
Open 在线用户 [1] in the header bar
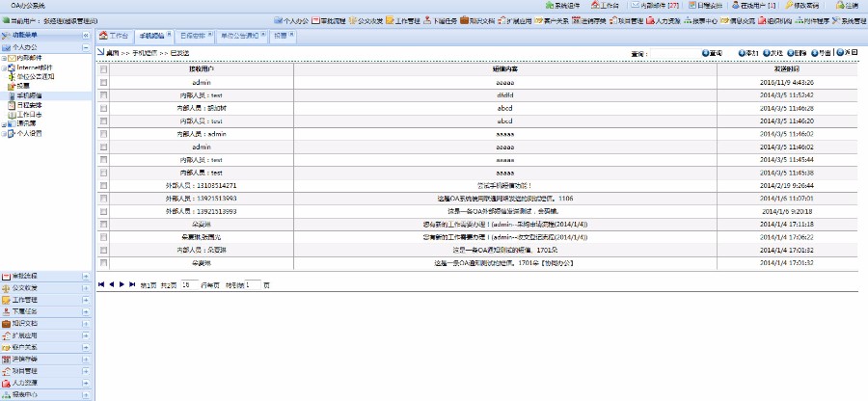click(x=753, y=5)
